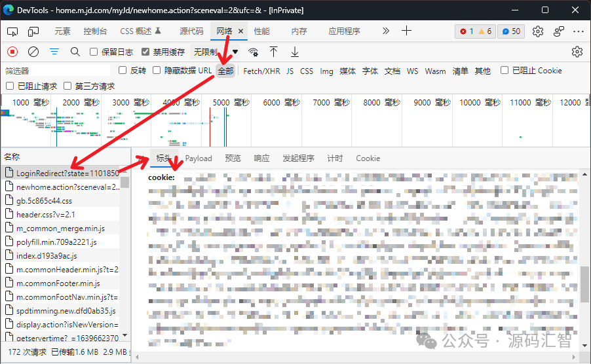This screenshot has width=591, height=364.
Task: Open network search magnifier icon
Action: (x=75, y=52)
